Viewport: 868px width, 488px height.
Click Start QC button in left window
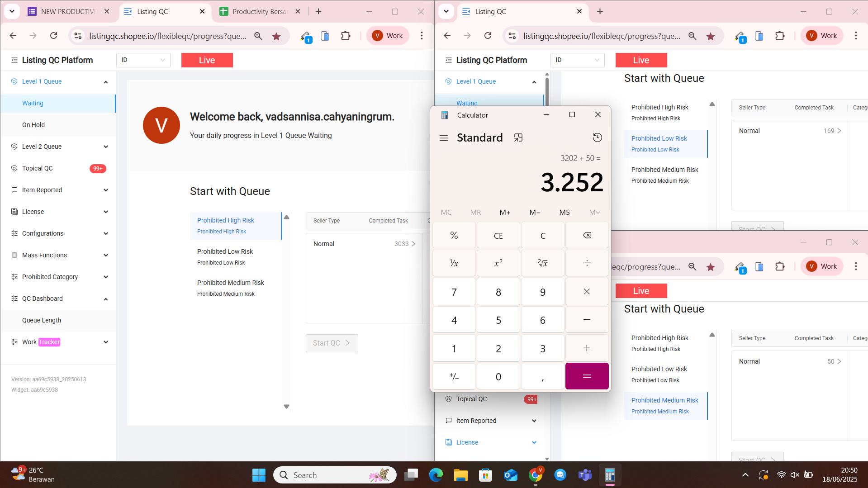click(332, 343)
